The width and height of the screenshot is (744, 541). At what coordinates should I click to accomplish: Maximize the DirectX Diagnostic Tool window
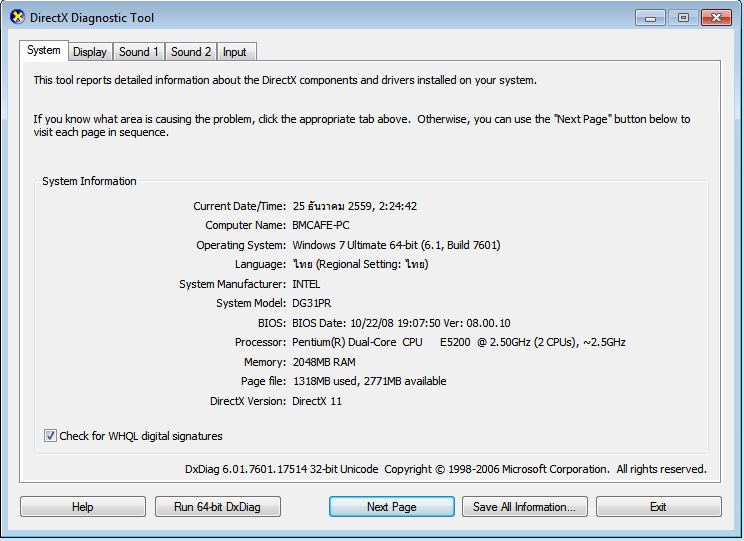[683, 18]
